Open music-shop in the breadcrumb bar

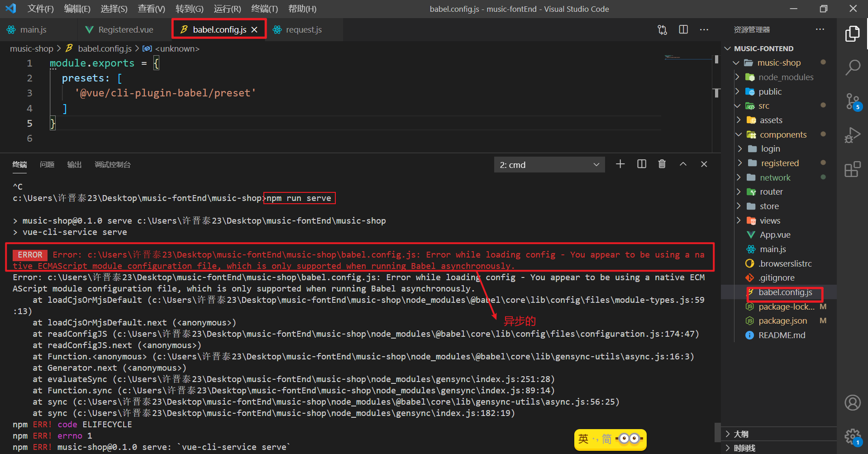click(x=31, y=48)
